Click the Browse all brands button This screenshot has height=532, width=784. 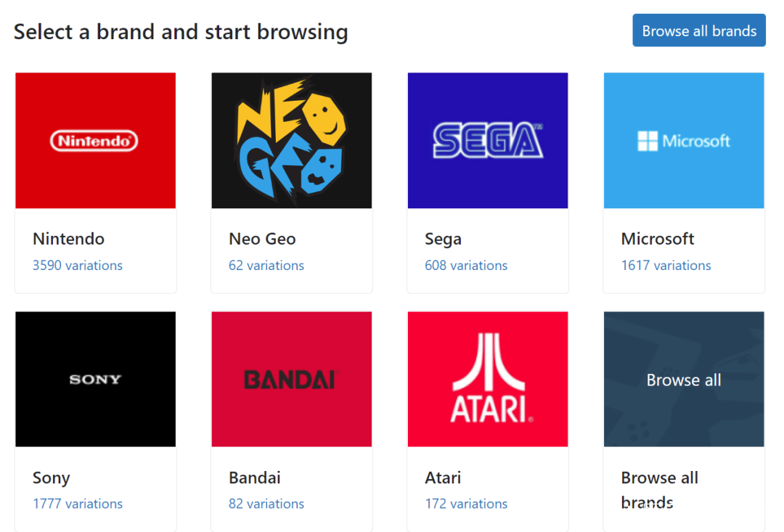[698, 30]
